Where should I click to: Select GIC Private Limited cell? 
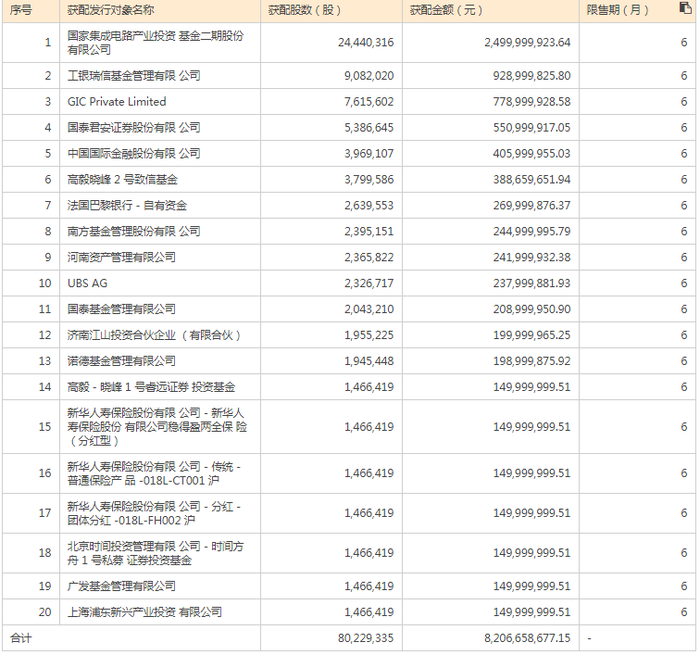160,102
